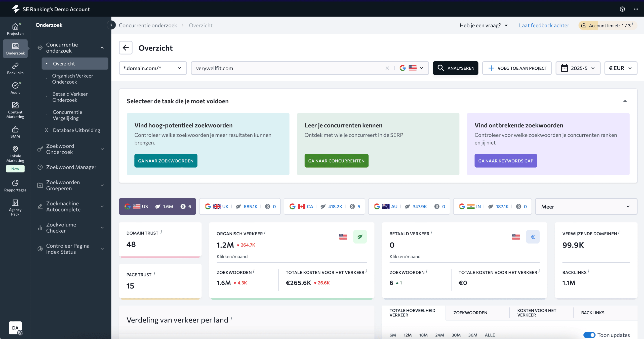This screenshot has width=644, height=339.
Task: Collapse the Onderzoek side panel
Action: [x=111, y=25]
